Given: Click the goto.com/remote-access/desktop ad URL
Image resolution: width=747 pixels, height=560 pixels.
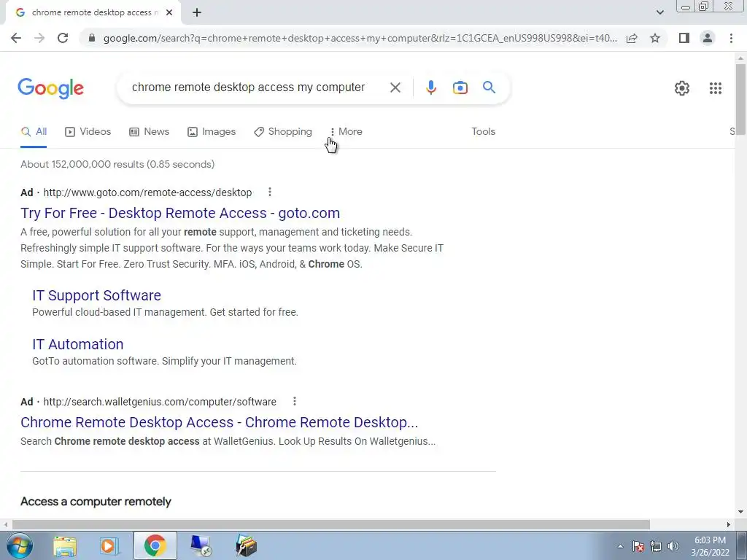Looking at the screenshot, I should [147, 192].
